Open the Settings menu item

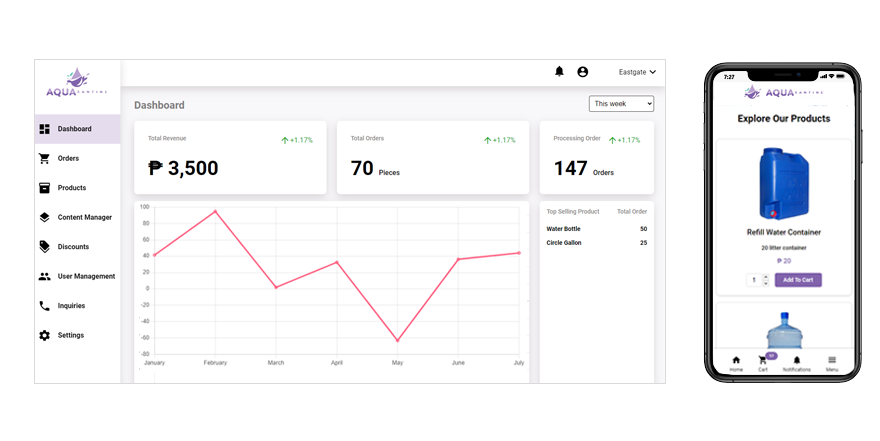tap(77, 336)
